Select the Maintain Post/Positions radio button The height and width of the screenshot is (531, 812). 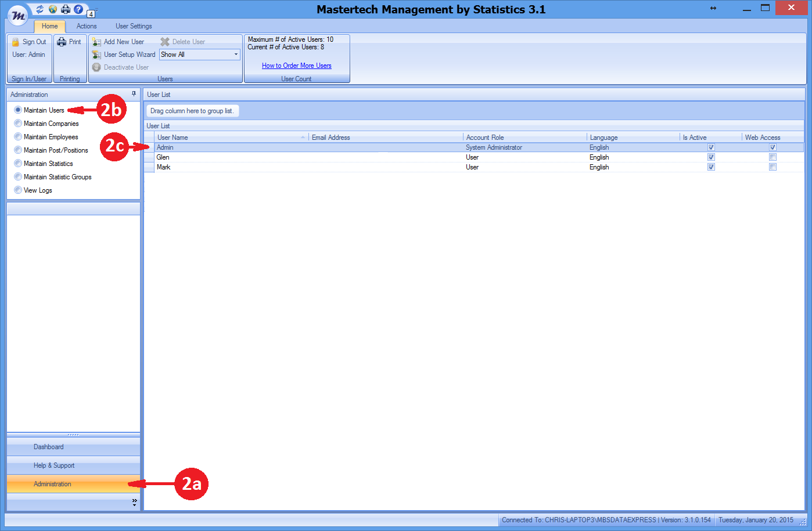pos(18,150)
